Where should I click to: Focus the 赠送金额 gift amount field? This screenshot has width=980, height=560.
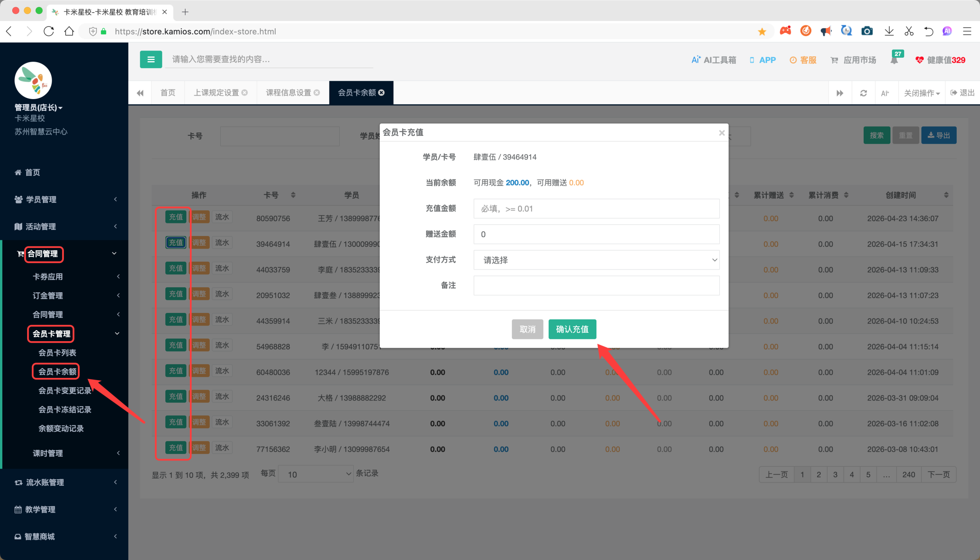click(596, 234)
